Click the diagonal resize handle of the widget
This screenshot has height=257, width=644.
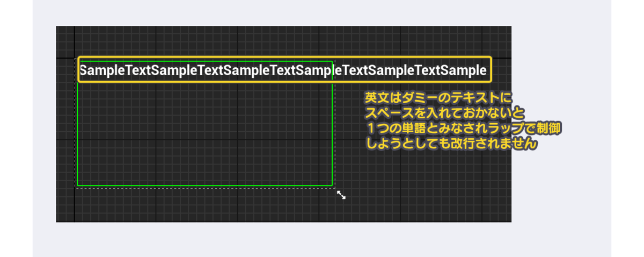(x=341, y=195)
